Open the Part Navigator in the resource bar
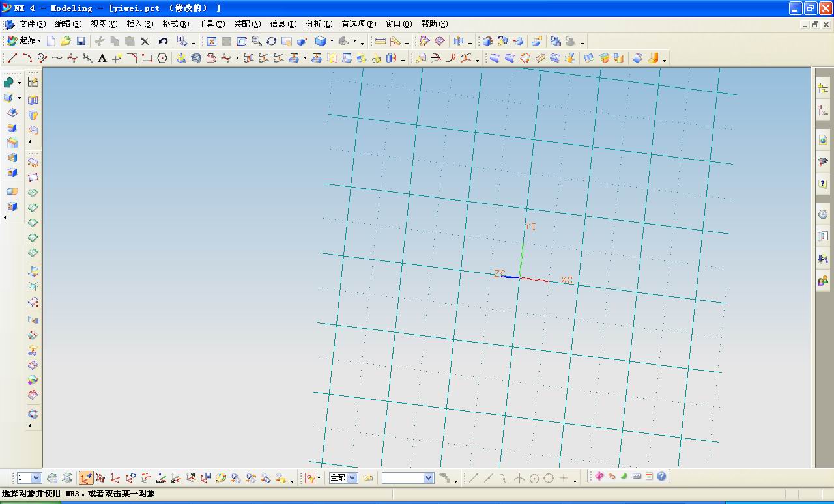The height and width of the screenshot is (504, 834). pyautogui.click(x=823, y=110)
